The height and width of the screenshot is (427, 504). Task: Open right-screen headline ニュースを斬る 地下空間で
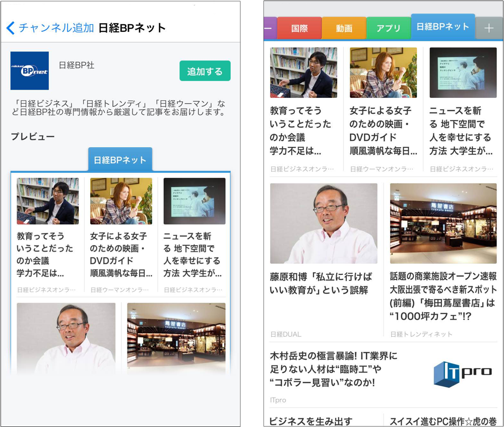click(x=461, y=131)
